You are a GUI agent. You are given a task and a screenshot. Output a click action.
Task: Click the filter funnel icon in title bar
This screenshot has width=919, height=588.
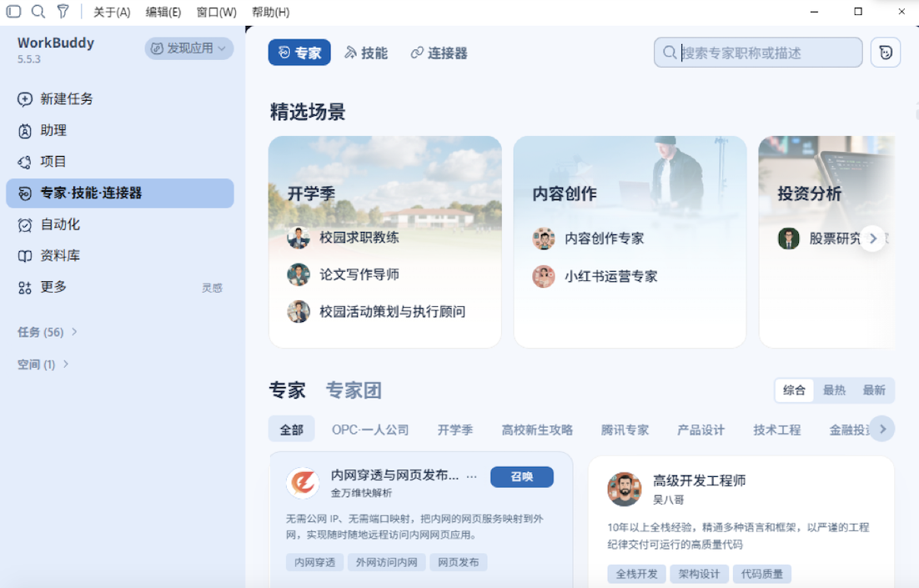[x=63, y=11]
